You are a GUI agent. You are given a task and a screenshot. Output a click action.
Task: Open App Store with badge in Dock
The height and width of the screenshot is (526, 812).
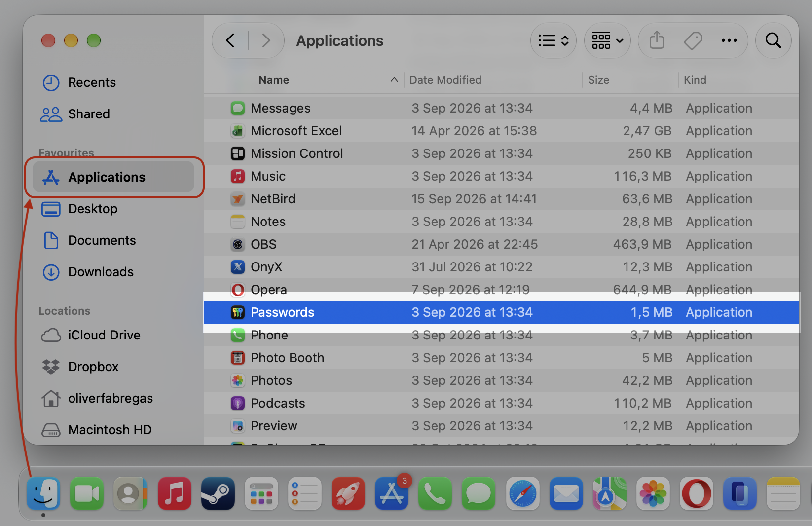click(392, 493)
